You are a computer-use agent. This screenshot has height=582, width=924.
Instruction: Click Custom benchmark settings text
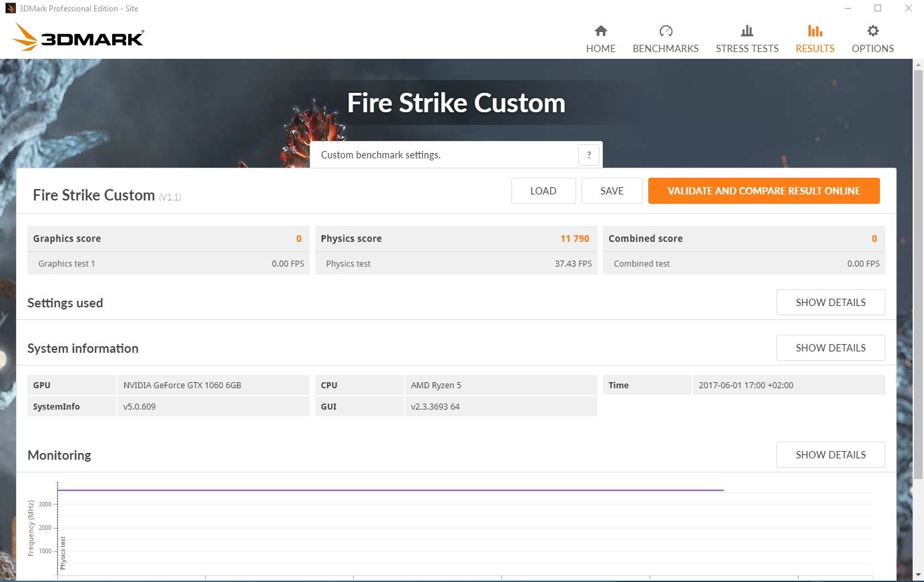click(x=381, y=155)
